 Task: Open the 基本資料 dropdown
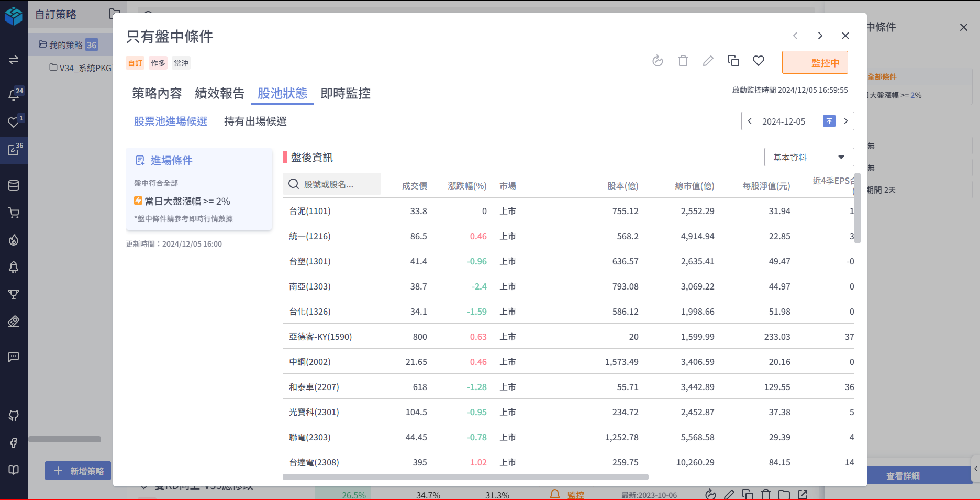tap(809, 158)
